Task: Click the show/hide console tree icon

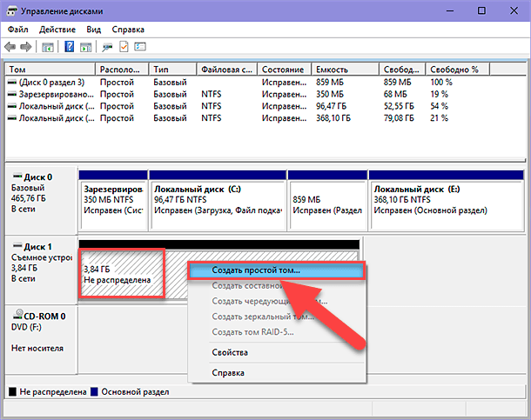Action: click(48, 46)
